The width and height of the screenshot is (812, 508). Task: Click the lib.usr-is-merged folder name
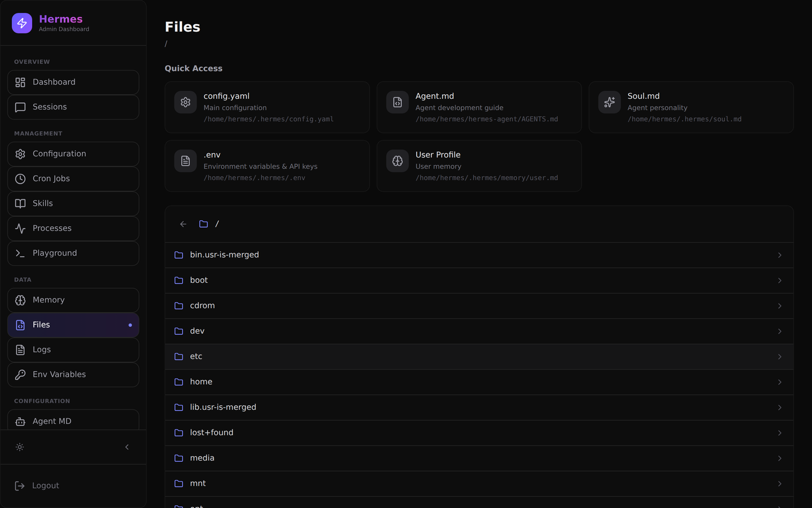(x=223, y=408)
